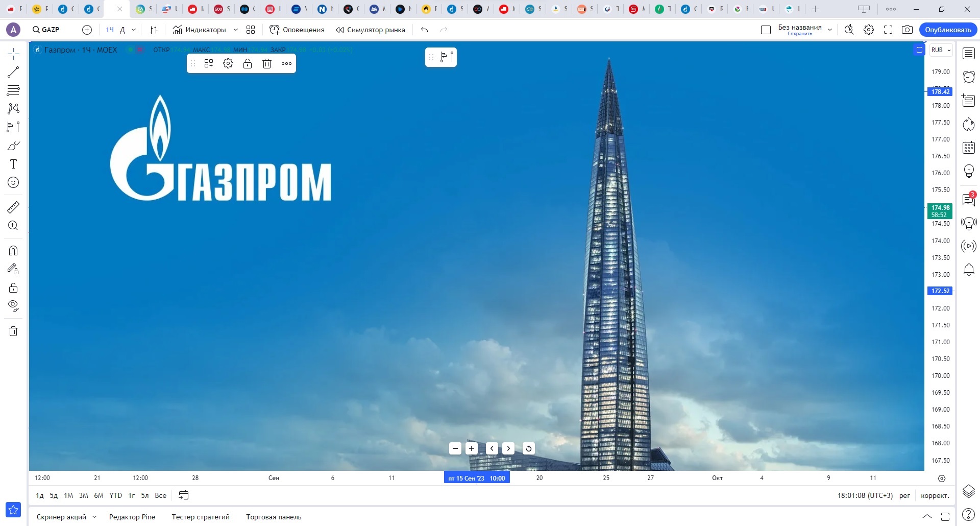
Task: Publish idea via Опубликовать
Action: pos(948,30)
